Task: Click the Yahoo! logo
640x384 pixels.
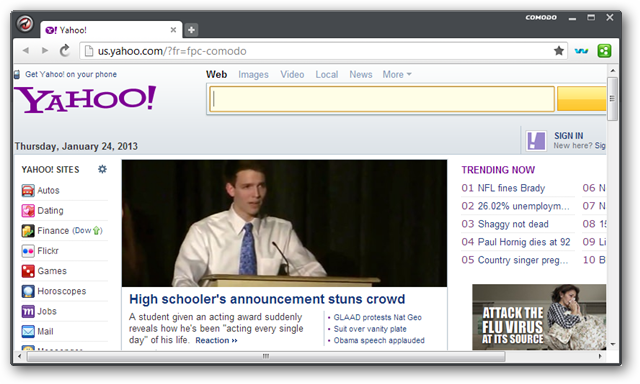Action: tap(85, 99)
